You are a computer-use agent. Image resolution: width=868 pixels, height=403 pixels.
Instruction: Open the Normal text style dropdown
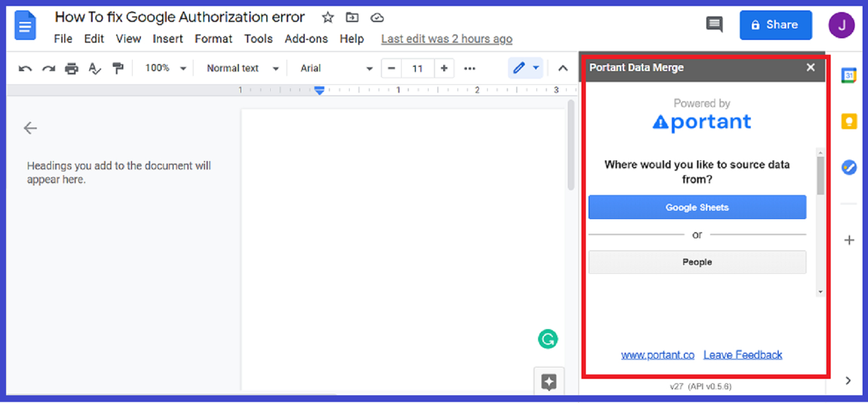click(242, 68)
